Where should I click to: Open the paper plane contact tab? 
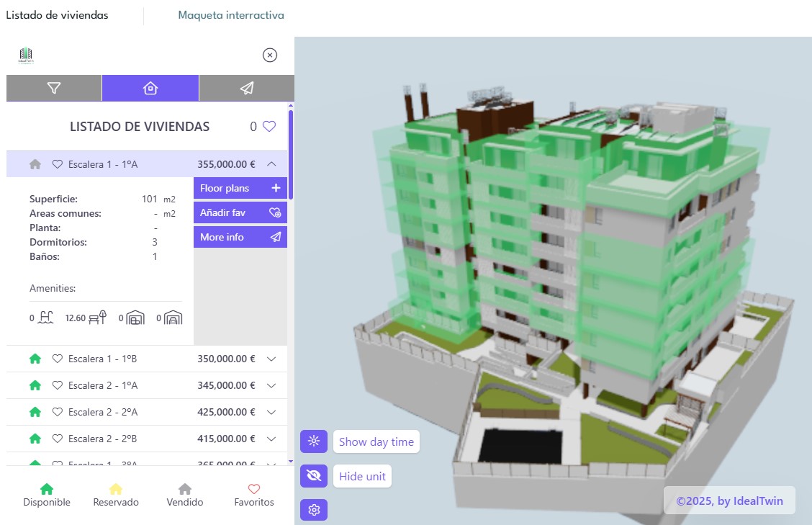coord(247,88)
